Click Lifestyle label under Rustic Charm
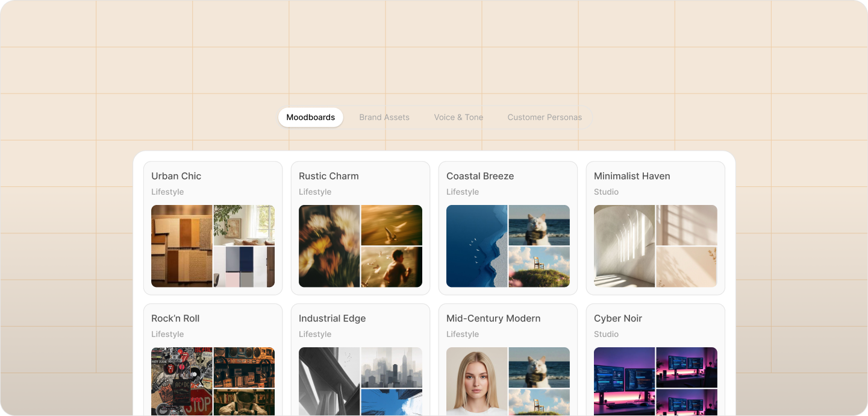Screen dimensions: 868x416 click(315, 192)
